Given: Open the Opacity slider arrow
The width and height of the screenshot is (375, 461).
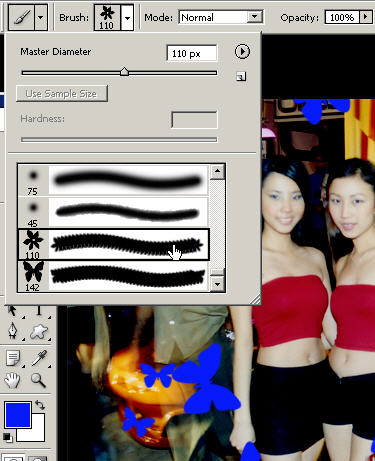Looking at the screenshot, I should 366,17.
